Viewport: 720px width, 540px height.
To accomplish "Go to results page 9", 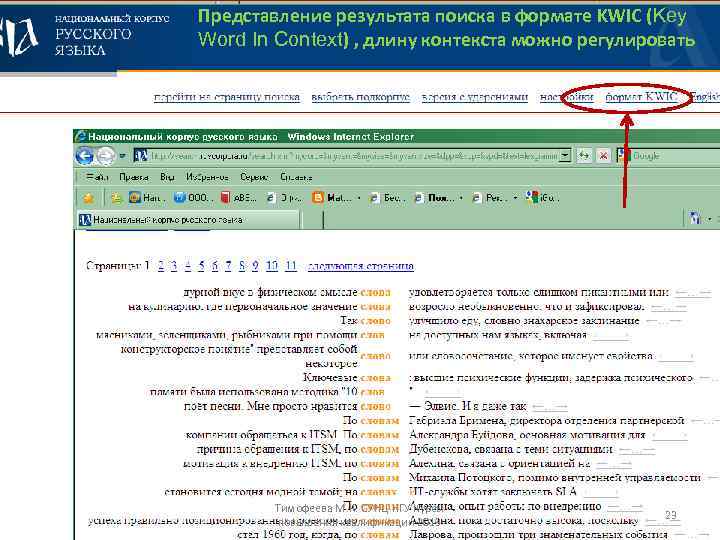I will tap(255, 265).
